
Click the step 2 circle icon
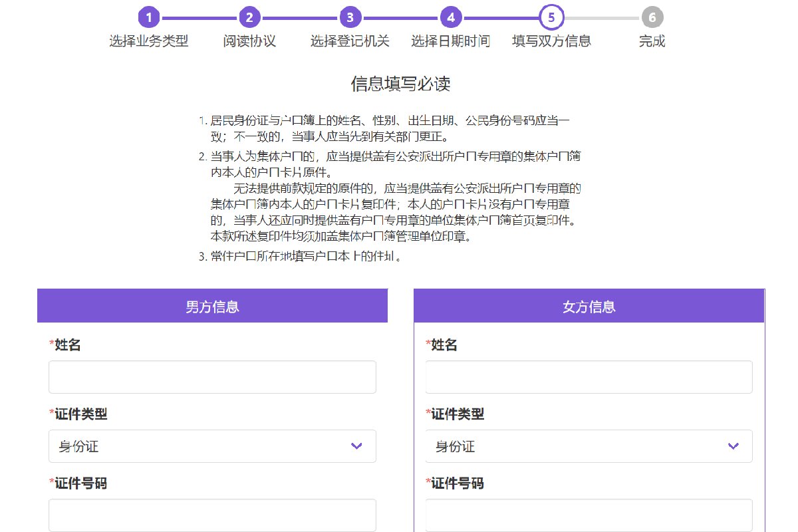pyautogui.click(x=249, y=18)
